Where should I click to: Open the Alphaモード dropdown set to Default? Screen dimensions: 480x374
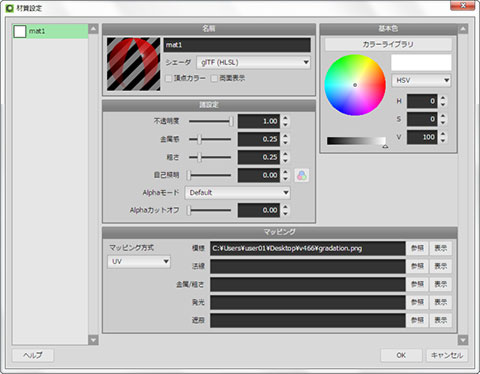tap(237, 193)
